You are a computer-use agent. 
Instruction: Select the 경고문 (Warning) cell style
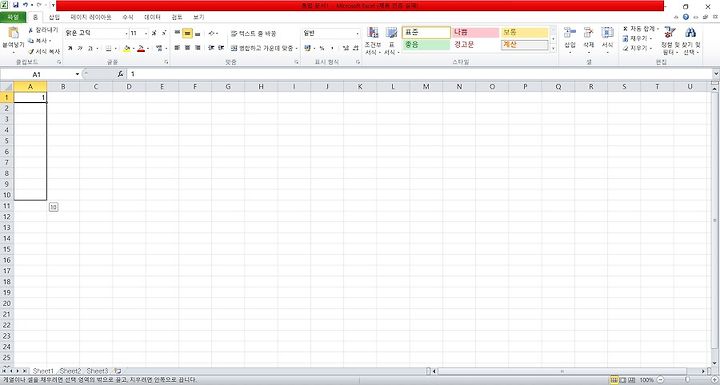[x=475, y=45]
